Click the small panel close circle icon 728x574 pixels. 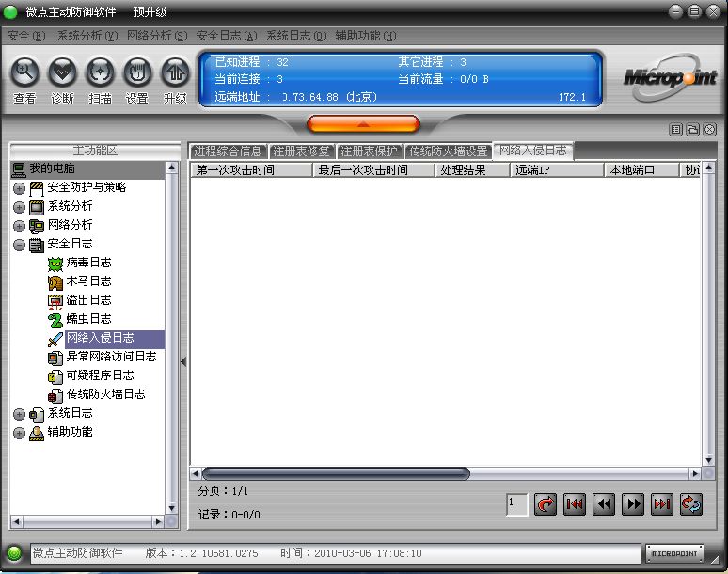point(710,130)
